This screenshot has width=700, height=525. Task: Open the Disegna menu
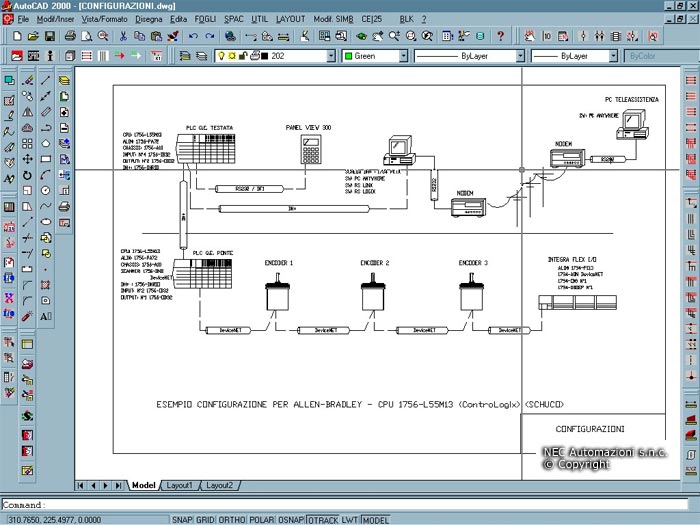click(149, 19)
